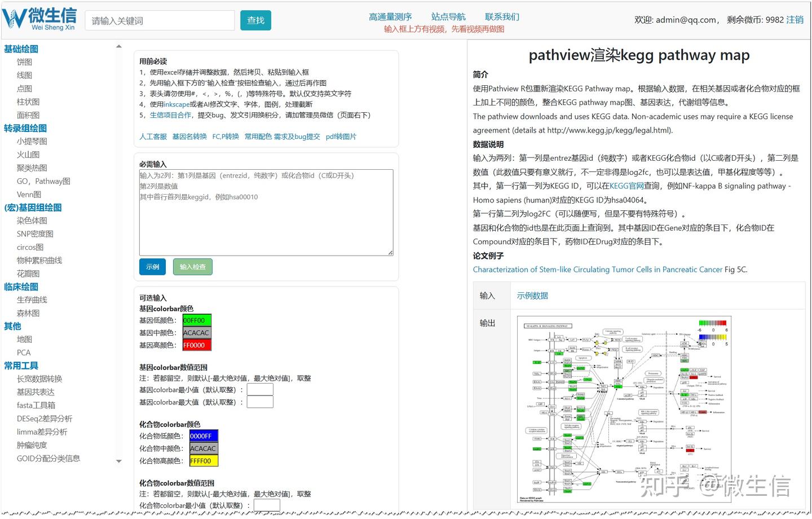Click the 注销 logout link

pos(795,20)
